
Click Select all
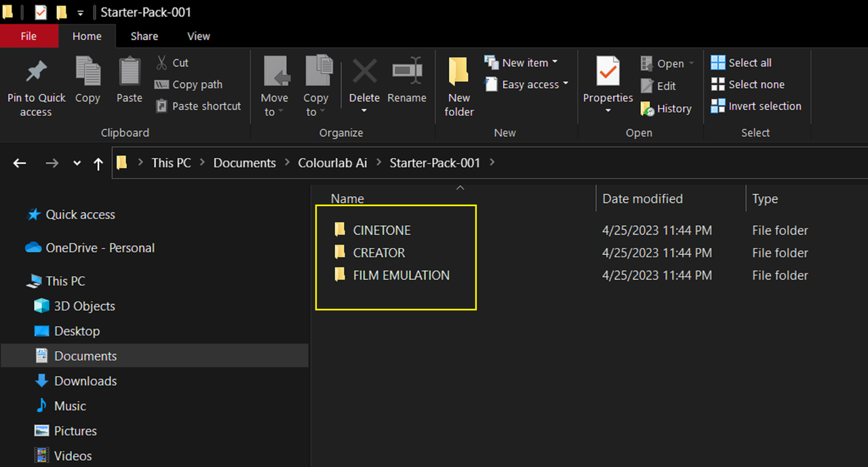741,62
